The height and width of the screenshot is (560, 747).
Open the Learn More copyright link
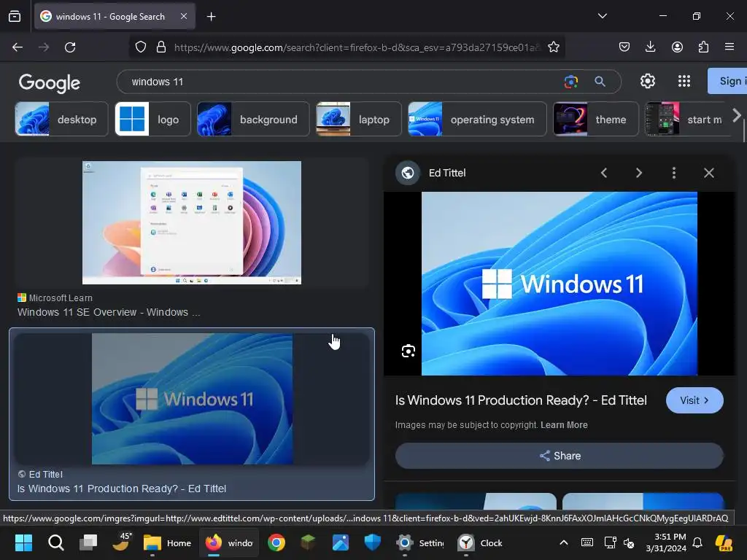564,425
